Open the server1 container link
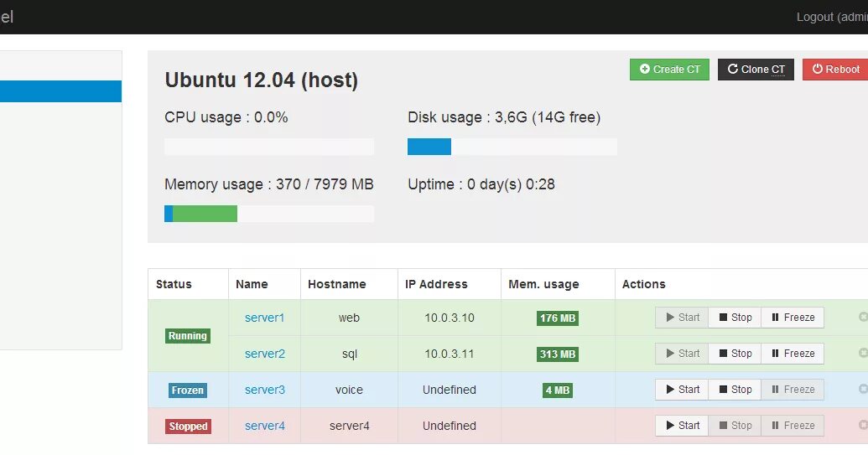Image resolution: width=868 pixels, height=455 pixels. (265, 318)
